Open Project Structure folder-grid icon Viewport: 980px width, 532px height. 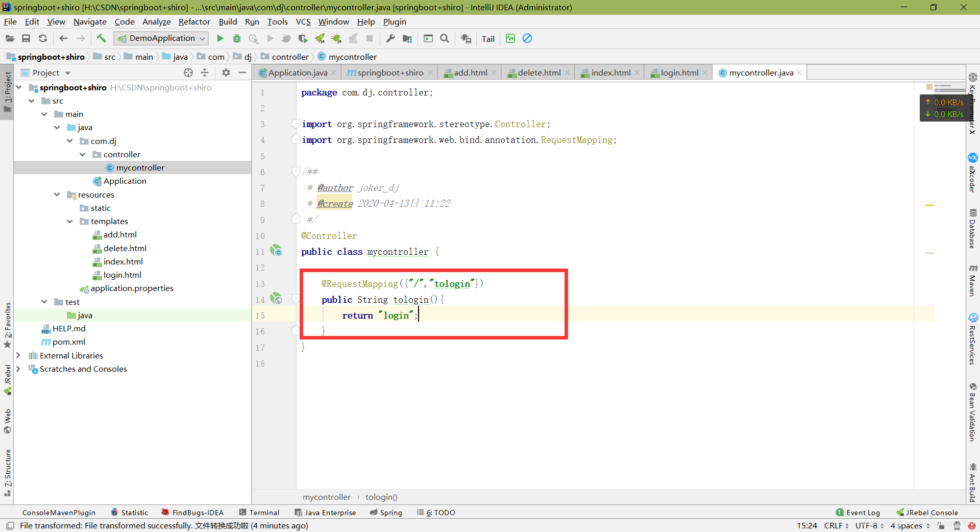[407, 38]
